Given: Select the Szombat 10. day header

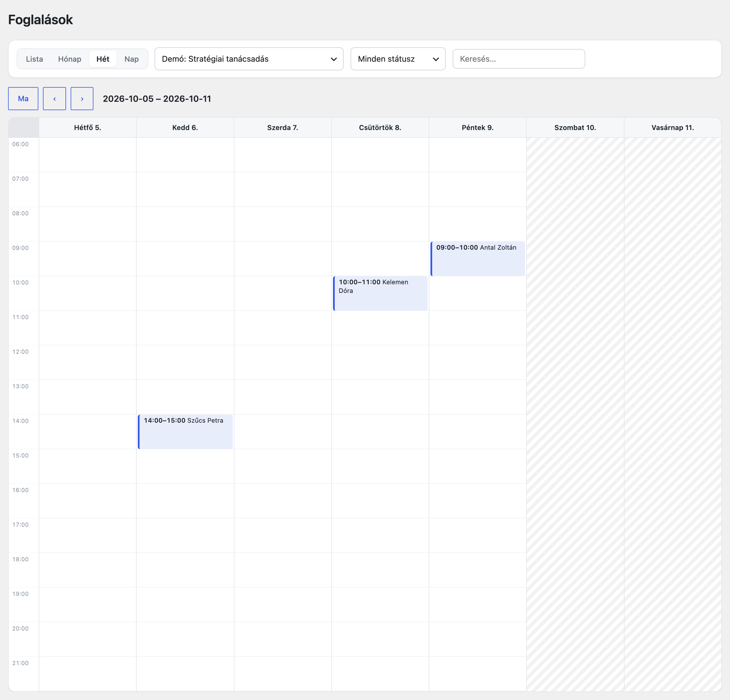Looking at the screenshot, I should [x=575, y=127].
